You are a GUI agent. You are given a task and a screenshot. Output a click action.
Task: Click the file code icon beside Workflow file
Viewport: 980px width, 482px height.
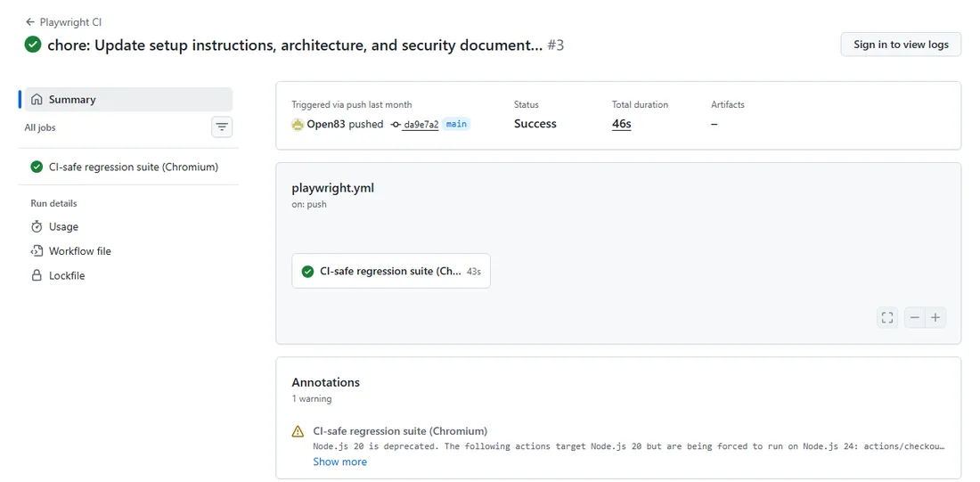37,250
